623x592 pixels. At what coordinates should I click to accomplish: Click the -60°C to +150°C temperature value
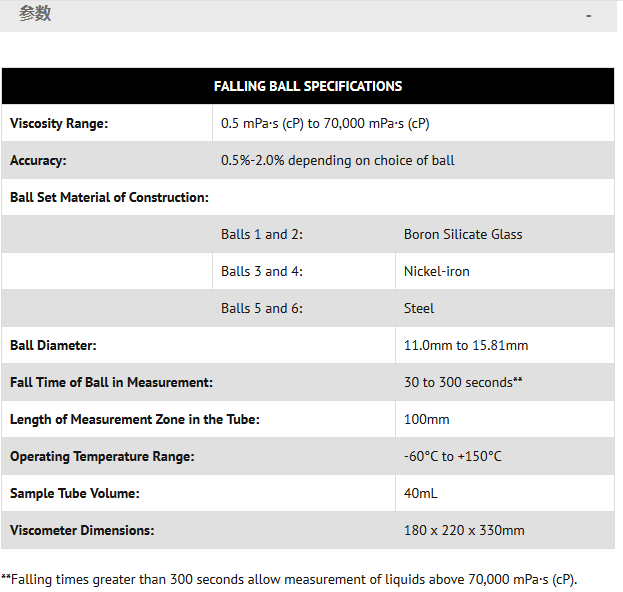[453, 456]
